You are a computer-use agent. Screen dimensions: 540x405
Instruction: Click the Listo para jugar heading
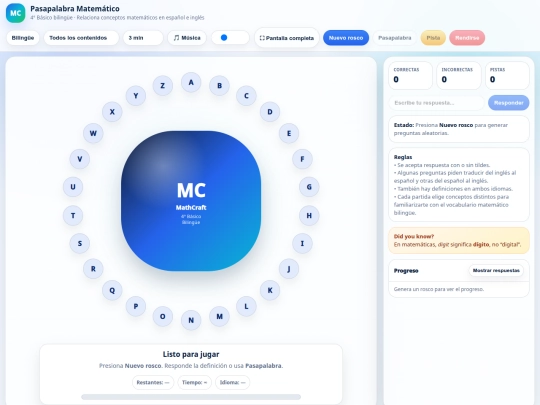191,354
